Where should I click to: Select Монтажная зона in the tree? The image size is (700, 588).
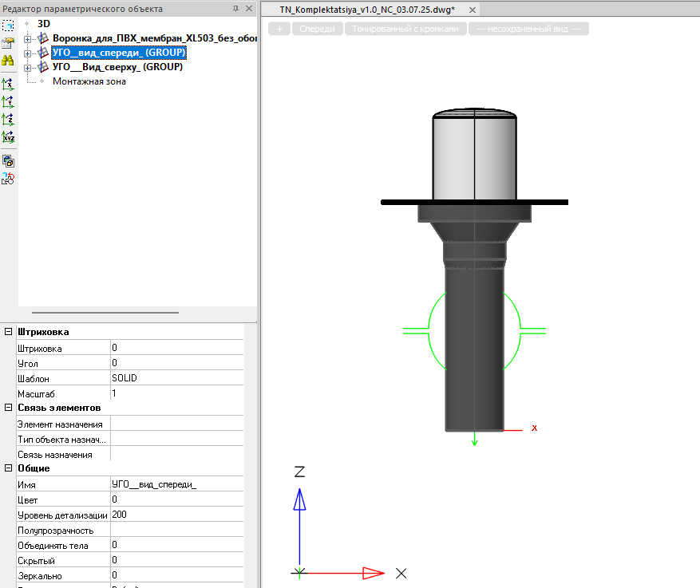pos(89,81)
